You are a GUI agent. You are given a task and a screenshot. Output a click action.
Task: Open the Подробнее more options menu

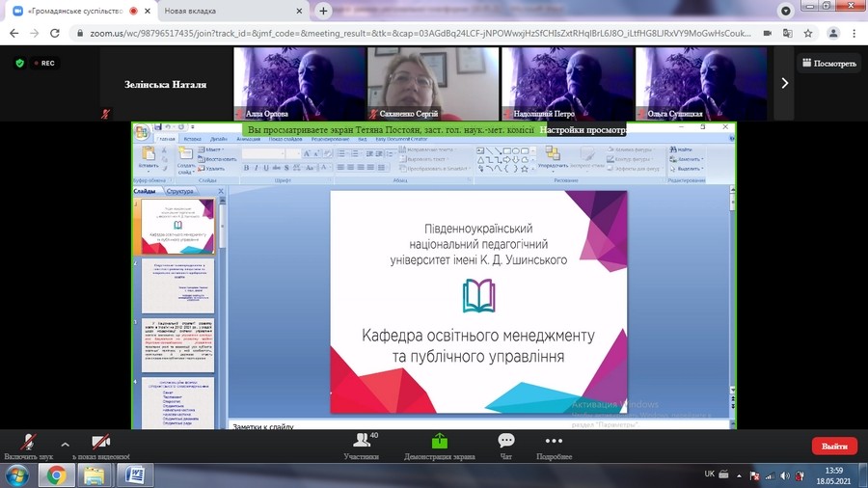pyautogui.click(x=554, y=445)
